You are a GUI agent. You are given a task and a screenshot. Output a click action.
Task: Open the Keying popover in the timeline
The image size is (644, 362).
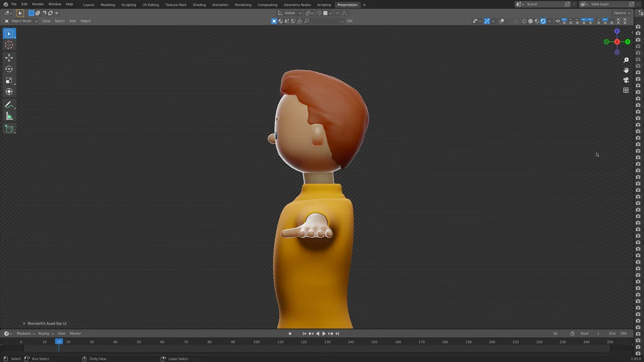click(x=45, y=333)
